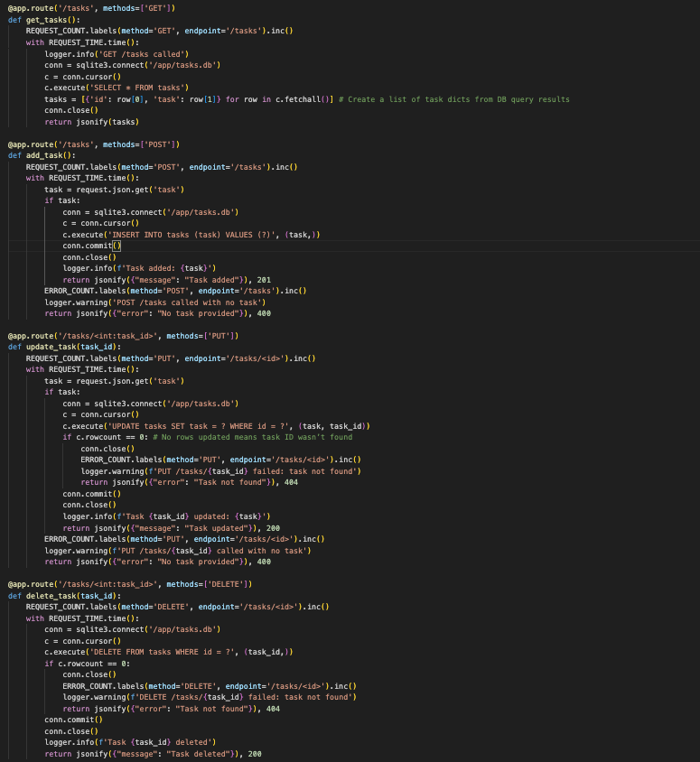
Task: Click the 'UPDATE tasks SET task = ?' statement
Action: click(216, 426)
